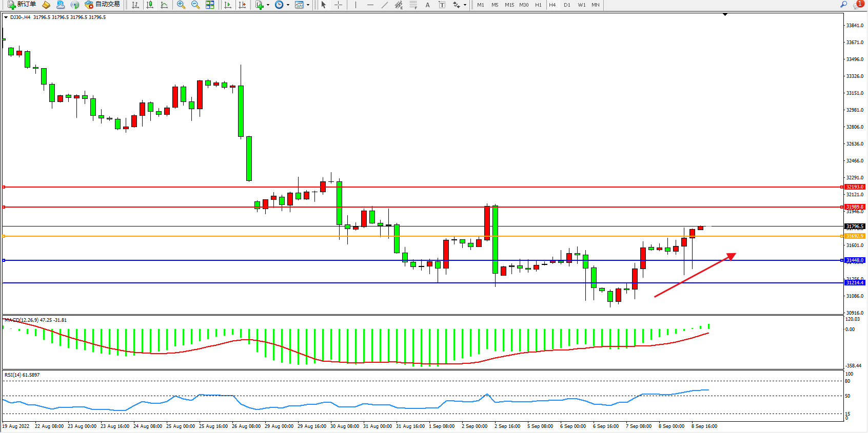868x433 pixels.
Task: Select the crosshair tool
Action: click(x=339, y=5)
